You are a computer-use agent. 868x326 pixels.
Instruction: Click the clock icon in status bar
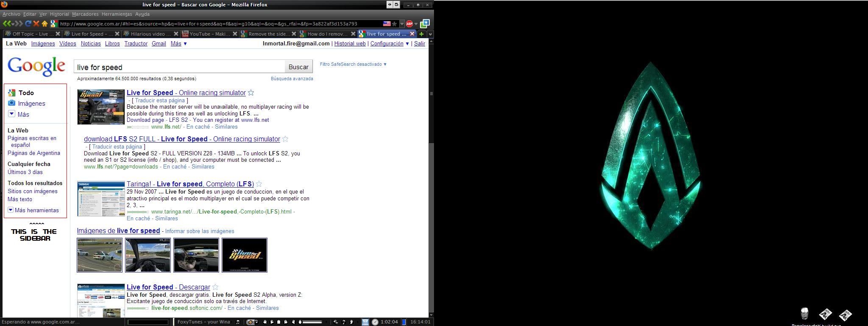click(x=375, y=322)
